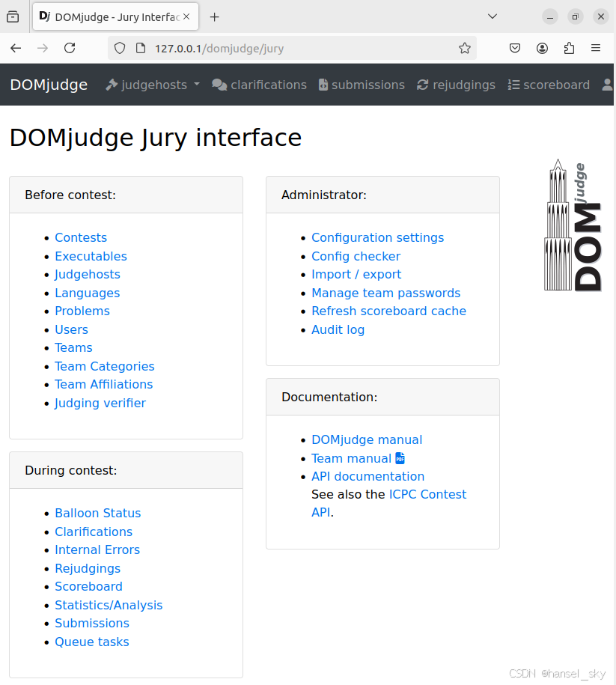This screenshot has width=616, height=685.
Task: Open the recent browsing view icon
Action: click(13, 17)
